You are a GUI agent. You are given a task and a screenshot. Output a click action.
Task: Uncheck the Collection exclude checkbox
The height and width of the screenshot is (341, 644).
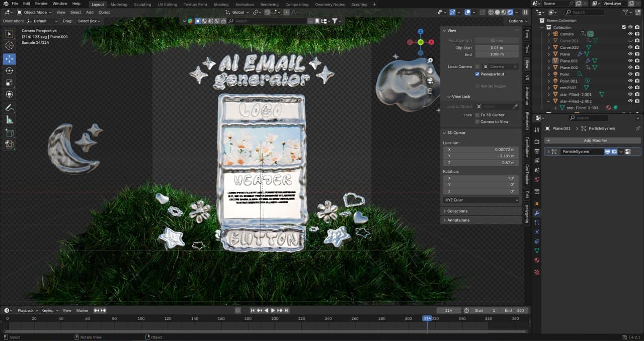point(624,27)
